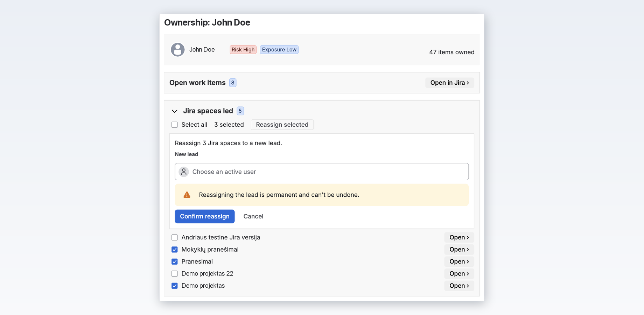Click the 'Demo projektas 22' row label
The height and width of the screenshot is (315, 644).
pos(207,274)
